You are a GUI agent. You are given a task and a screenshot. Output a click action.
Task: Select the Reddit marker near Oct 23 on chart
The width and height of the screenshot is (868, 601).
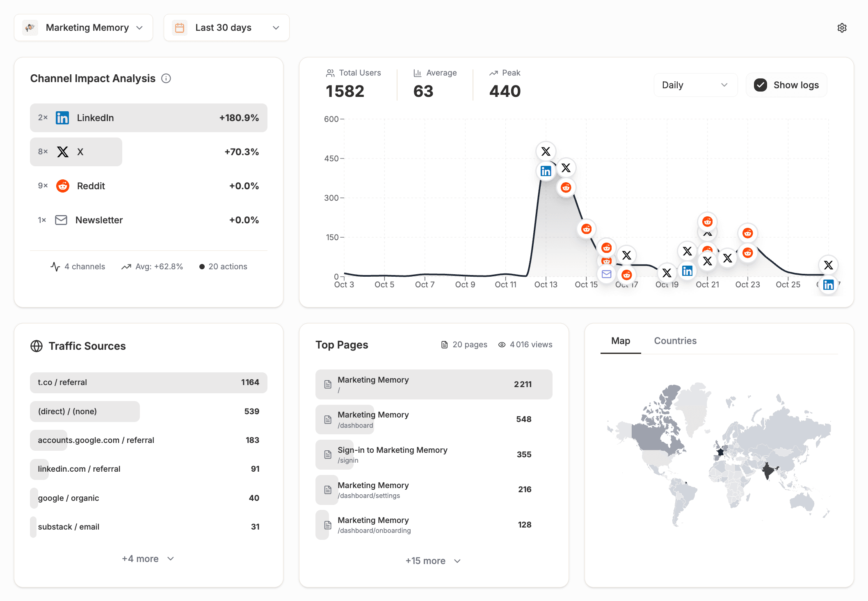coord(747,233)
